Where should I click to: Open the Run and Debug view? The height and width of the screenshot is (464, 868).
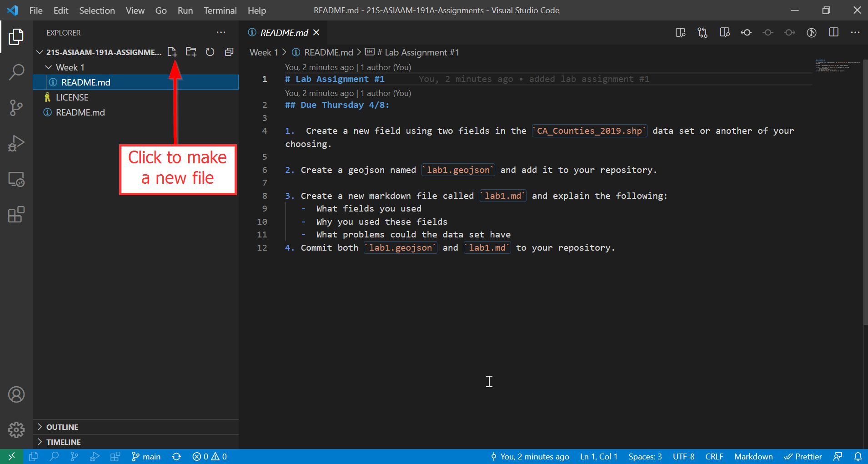[x=16, y=143]
